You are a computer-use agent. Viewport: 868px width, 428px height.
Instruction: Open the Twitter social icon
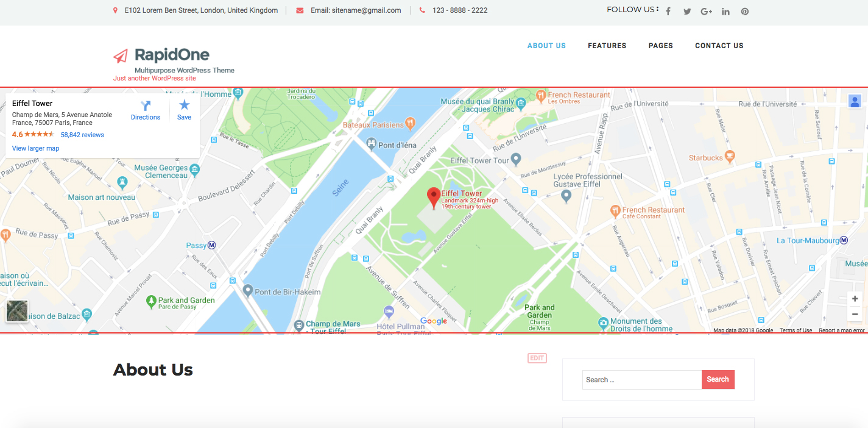[x=687, y=12]
